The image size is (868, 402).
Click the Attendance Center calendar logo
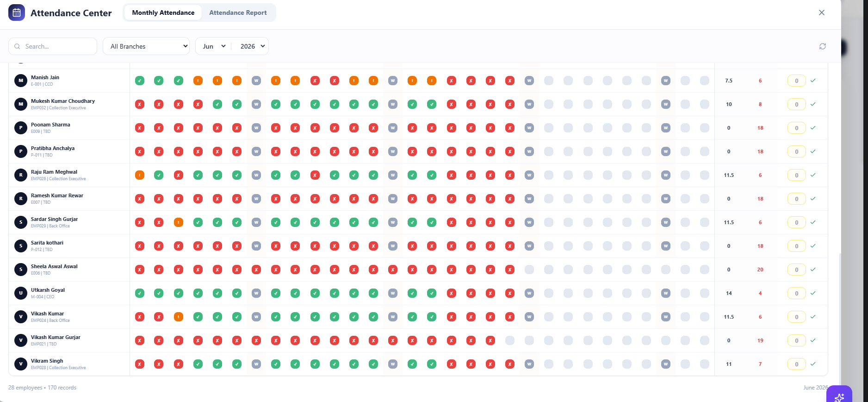pyautogui.click(x=17, y=13)
